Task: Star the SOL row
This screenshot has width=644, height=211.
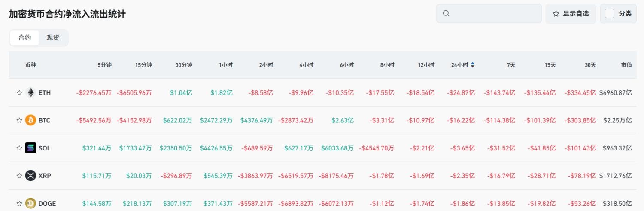Action: pos(19,148)
